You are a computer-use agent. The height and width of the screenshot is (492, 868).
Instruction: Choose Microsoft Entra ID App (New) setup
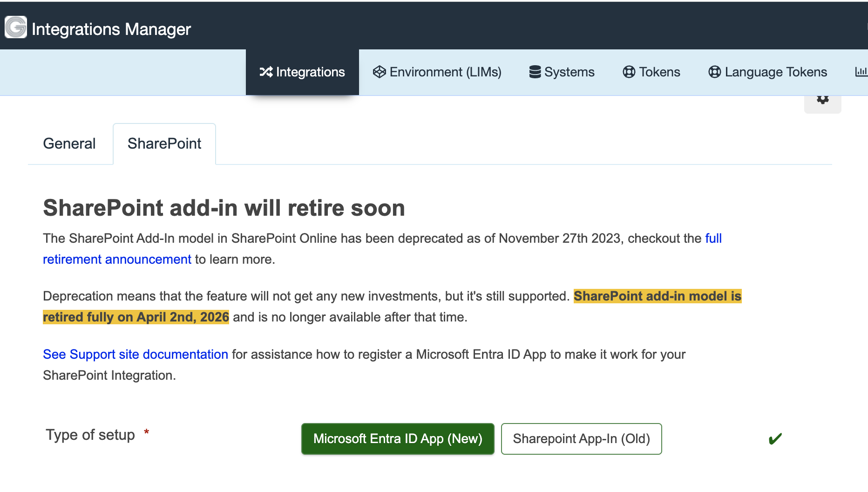pos(398,439)
